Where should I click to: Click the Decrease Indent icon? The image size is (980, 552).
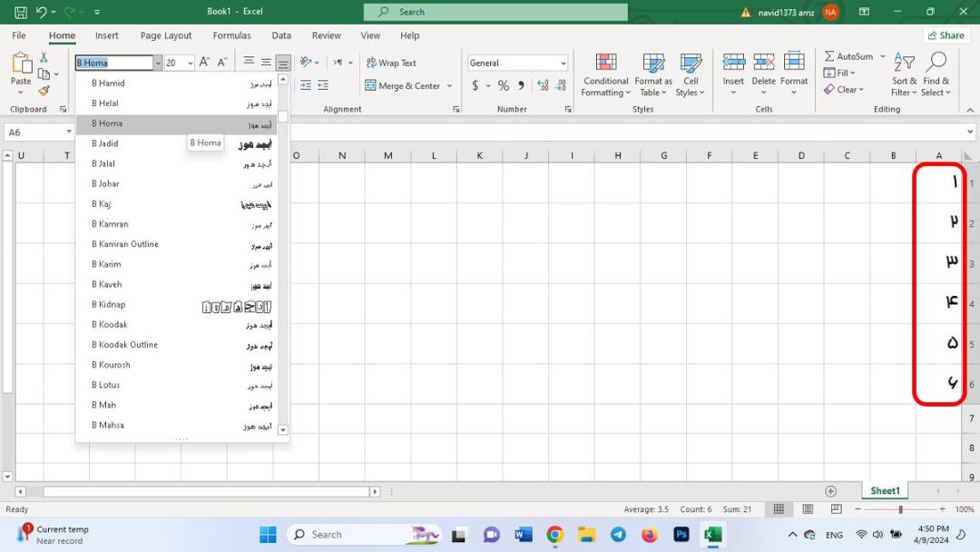point(305,85)
